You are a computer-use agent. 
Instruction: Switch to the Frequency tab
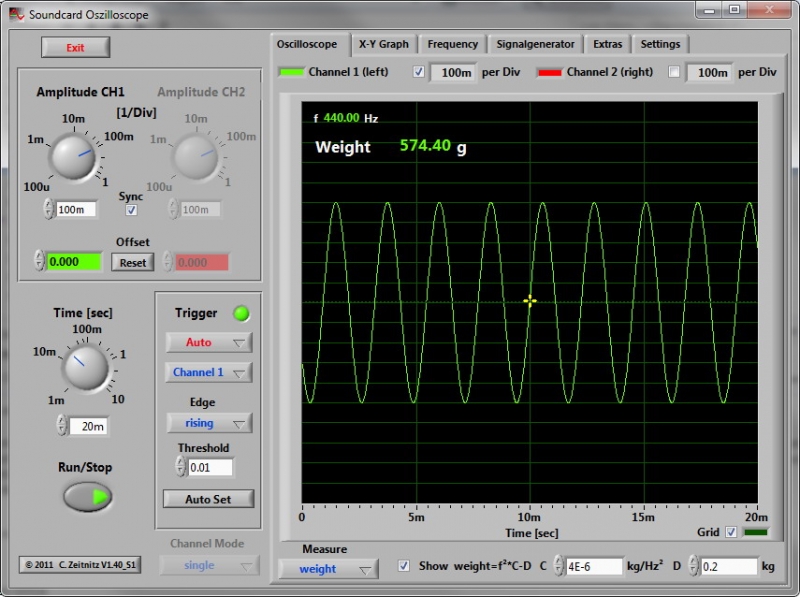click(x=452, y=44)
